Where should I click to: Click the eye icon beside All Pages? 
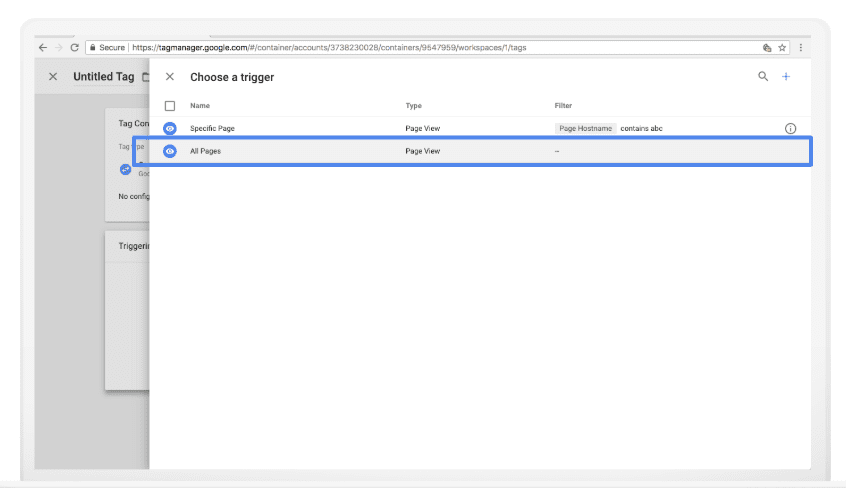coord(170,151)
